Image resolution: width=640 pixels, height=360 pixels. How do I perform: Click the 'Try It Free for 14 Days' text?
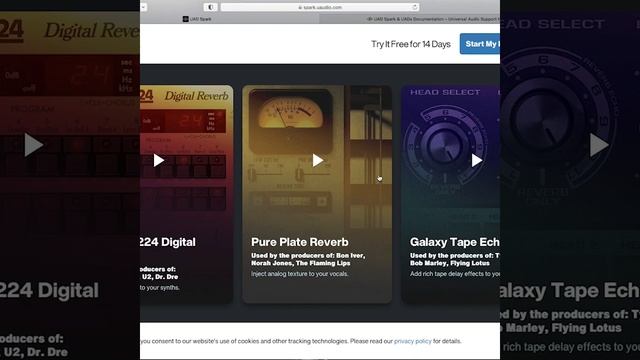(411, 44)
